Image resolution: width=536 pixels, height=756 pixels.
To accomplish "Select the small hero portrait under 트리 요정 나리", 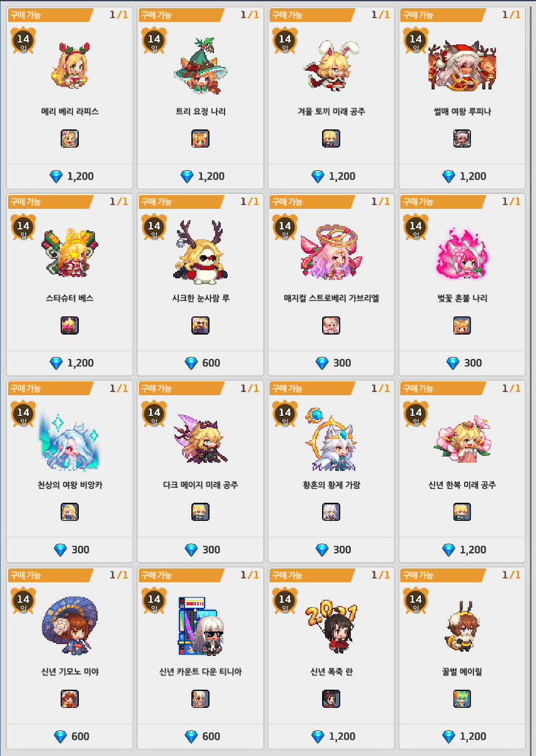I will pos(200,139).
